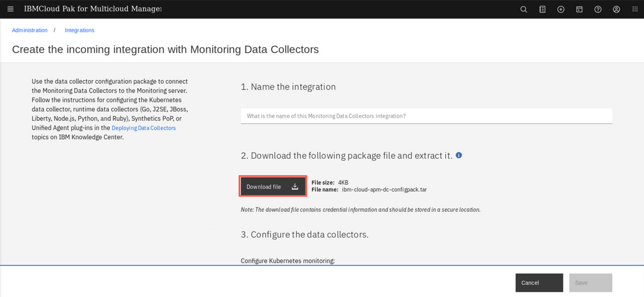Click the disabled Save button
The width and height of the screenshot is (644, 297).
[x=590, y=282]
